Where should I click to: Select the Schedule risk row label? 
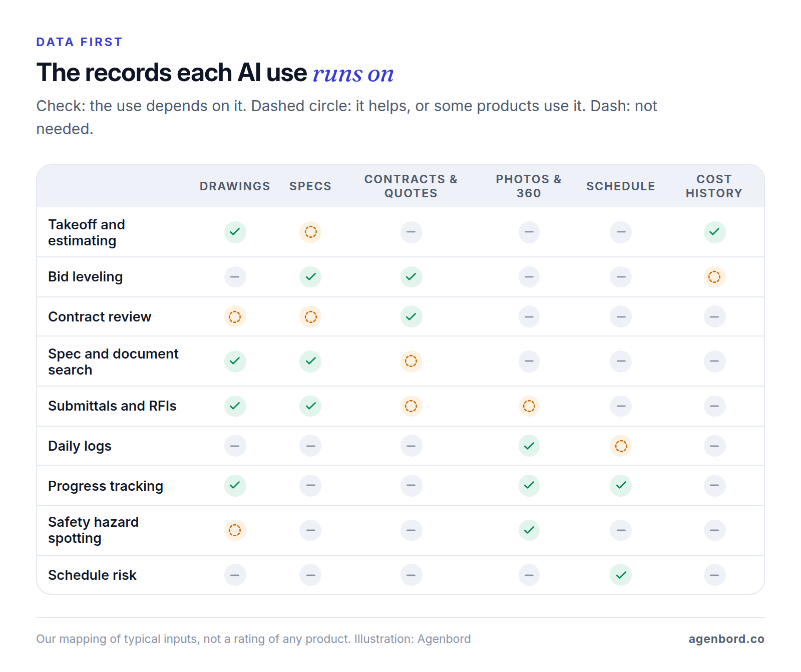click(x=92, y=575)
